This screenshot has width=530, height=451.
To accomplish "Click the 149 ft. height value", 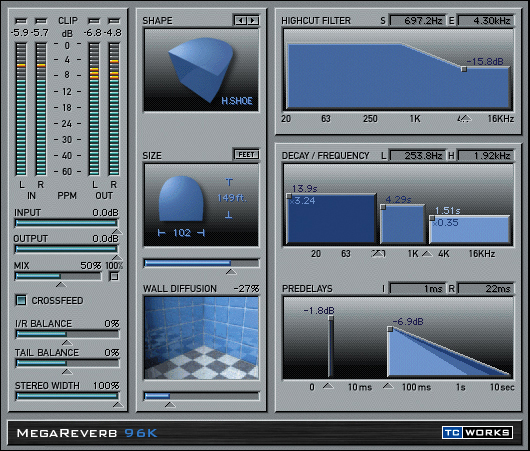I will coord(232,198).
